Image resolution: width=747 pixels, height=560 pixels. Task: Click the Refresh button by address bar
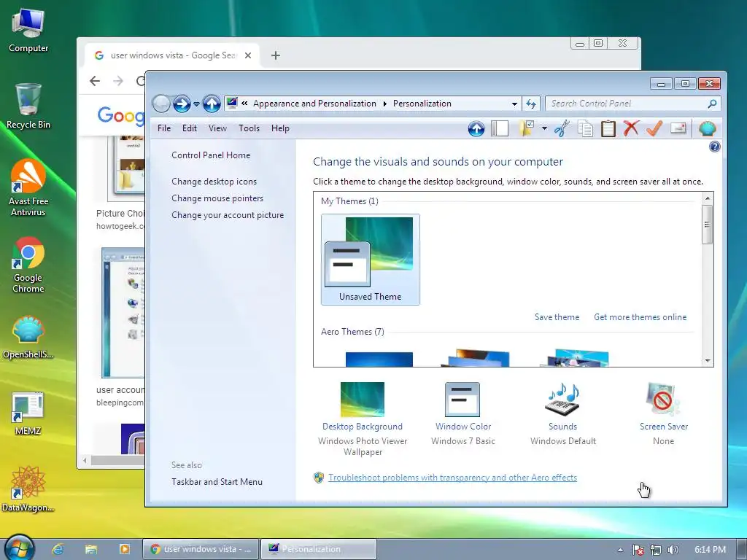[x=531, y=104]
